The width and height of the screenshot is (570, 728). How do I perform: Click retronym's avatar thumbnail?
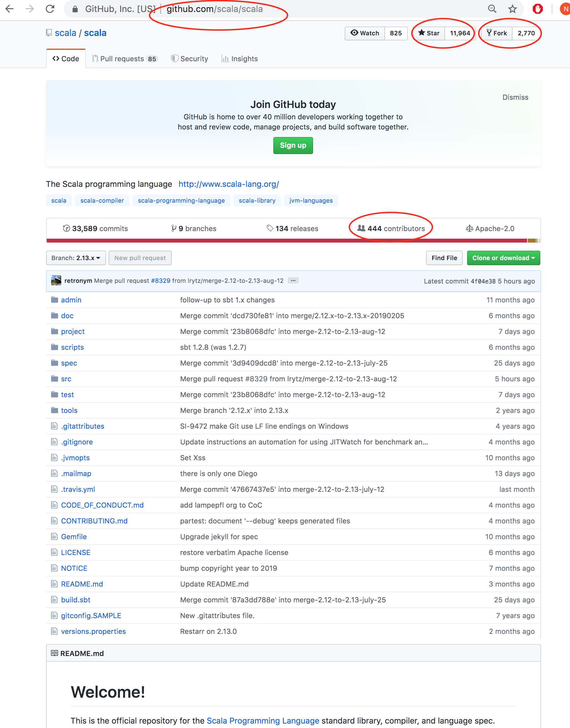[56, 281]
